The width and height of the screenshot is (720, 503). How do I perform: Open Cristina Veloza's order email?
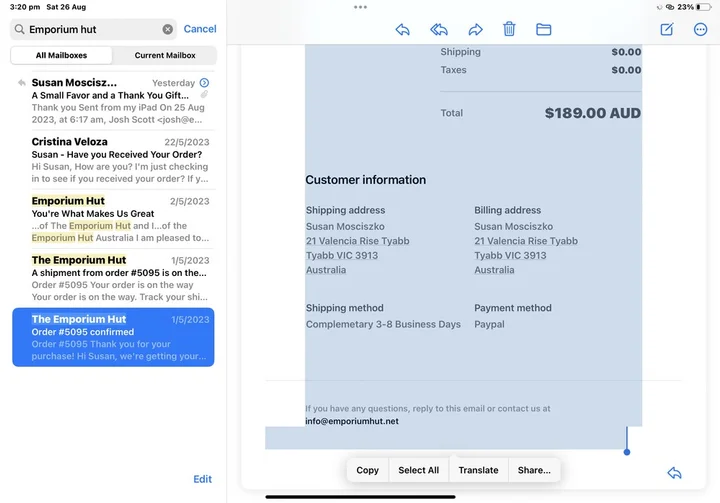tap(113, 160)
